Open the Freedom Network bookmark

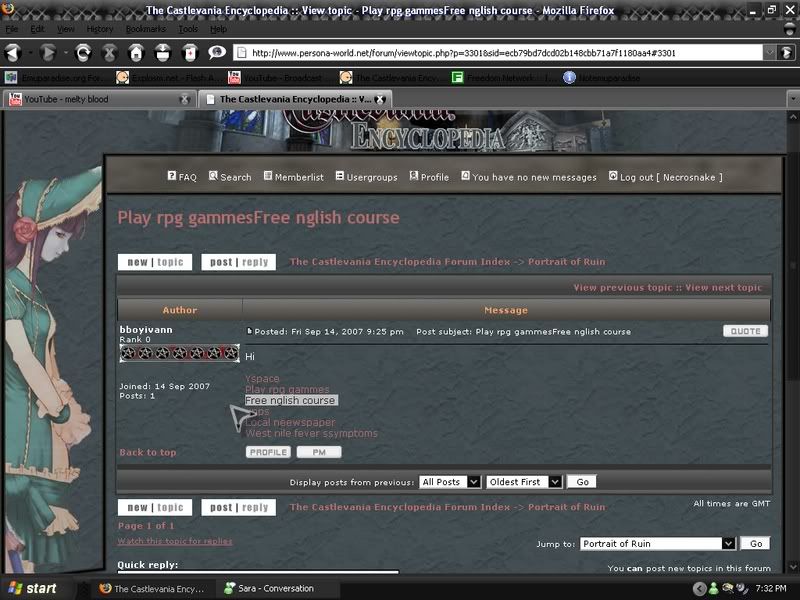[x=503, y=78]
